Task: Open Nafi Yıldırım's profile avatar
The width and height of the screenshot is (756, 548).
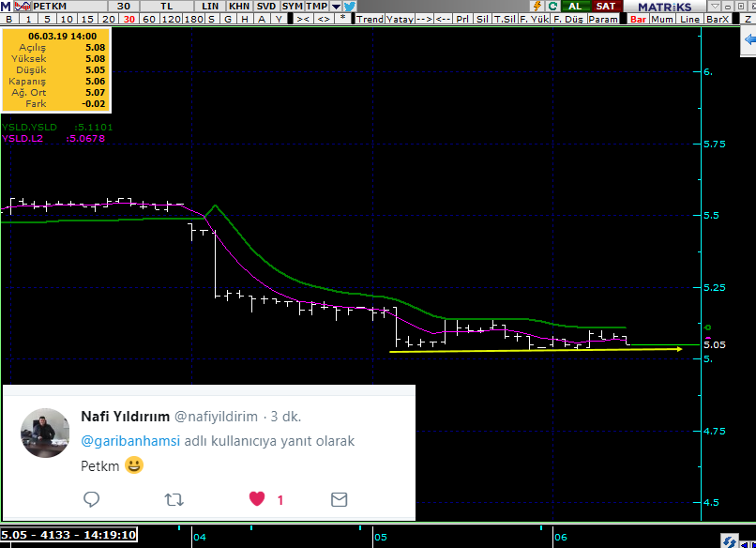Action: (45, 433)
